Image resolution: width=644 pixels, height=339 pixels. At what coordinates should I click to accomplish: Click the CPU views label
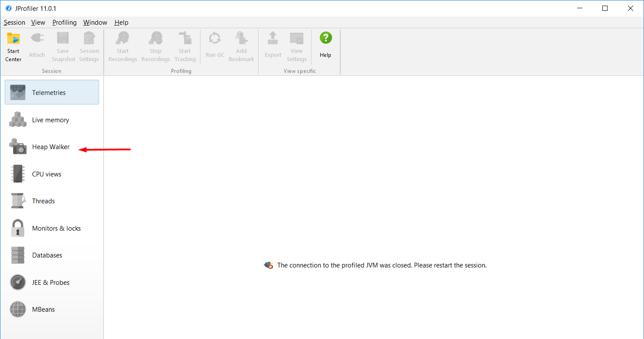pyautogui.click(x=47, y=174)
